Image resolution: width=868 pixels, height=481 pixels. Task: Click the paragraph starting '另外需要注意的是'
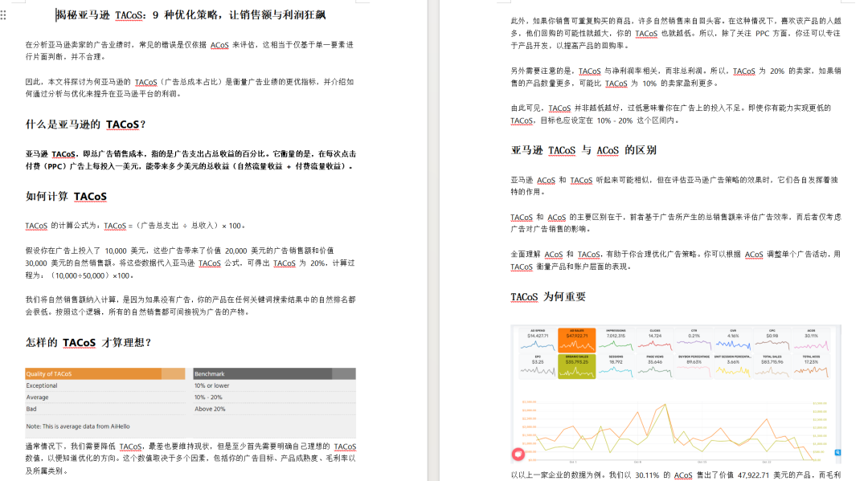tap(676, 77)
